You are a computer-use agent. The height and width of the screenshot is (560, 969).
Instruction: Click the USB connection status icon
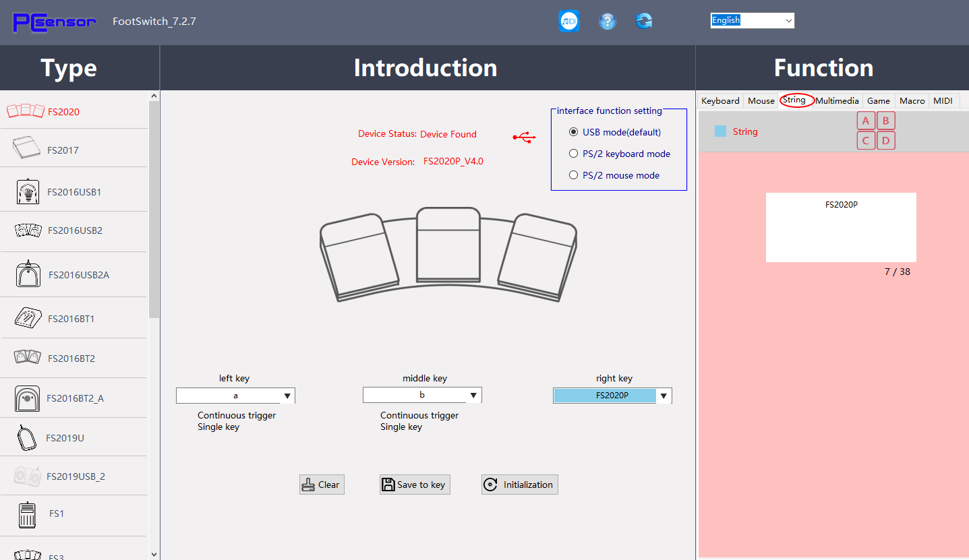524,137
